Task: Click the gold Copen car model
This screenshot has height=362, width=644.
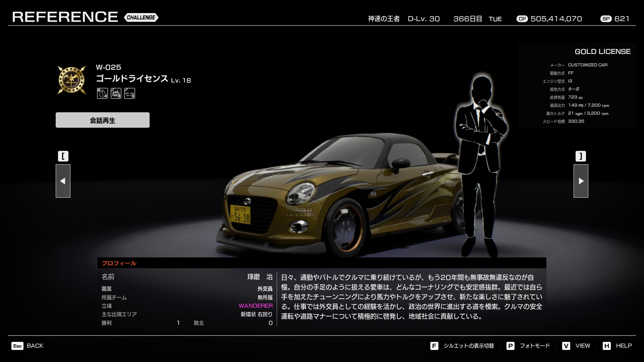Action: point(335,194)
